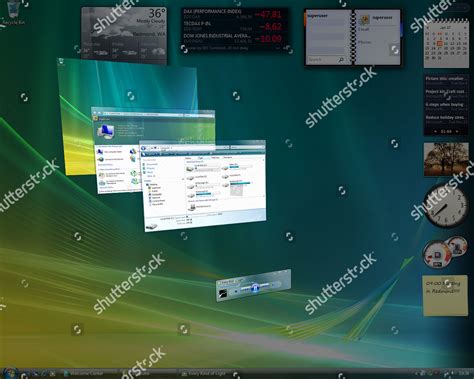Click the CPU Meter gadget dials

click(x=445, y=252)
